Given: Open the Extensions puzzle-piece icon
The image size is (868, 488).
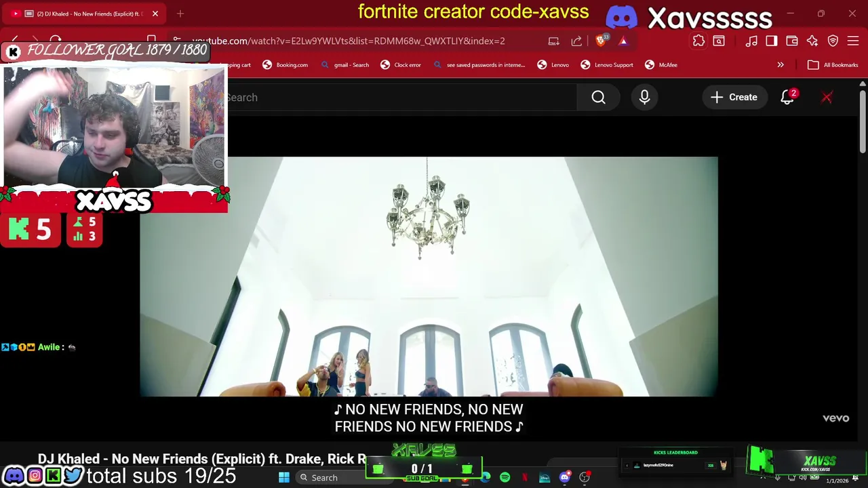Looking at the screenshot, I should click(x=698, y=41).
